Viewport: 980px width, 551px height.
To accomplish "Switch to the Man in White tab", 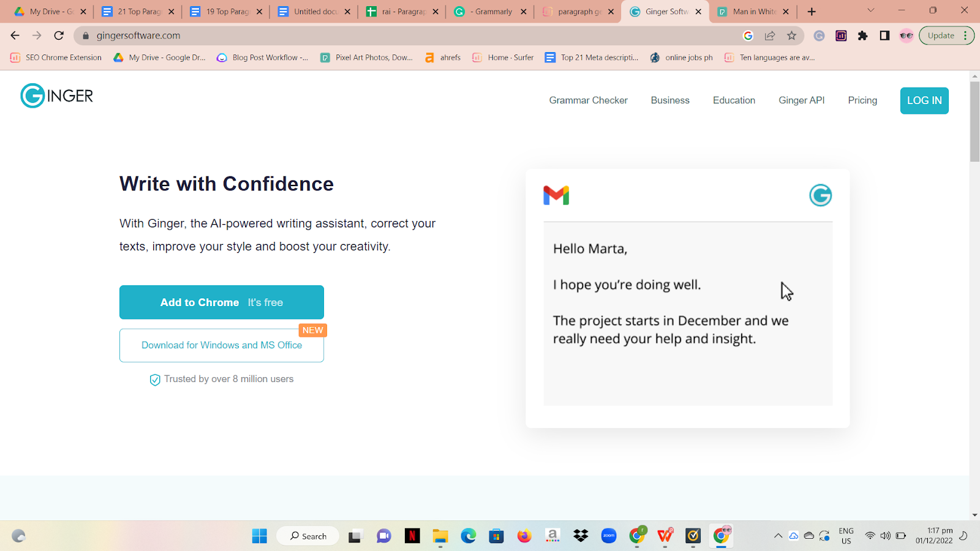I will [x=753, y=12].
